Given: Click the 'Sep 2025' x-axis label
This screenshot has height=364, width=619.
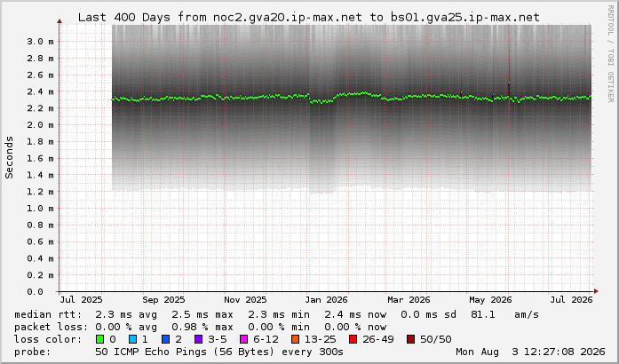Looking at the screenshot, I should coord(163,300).
